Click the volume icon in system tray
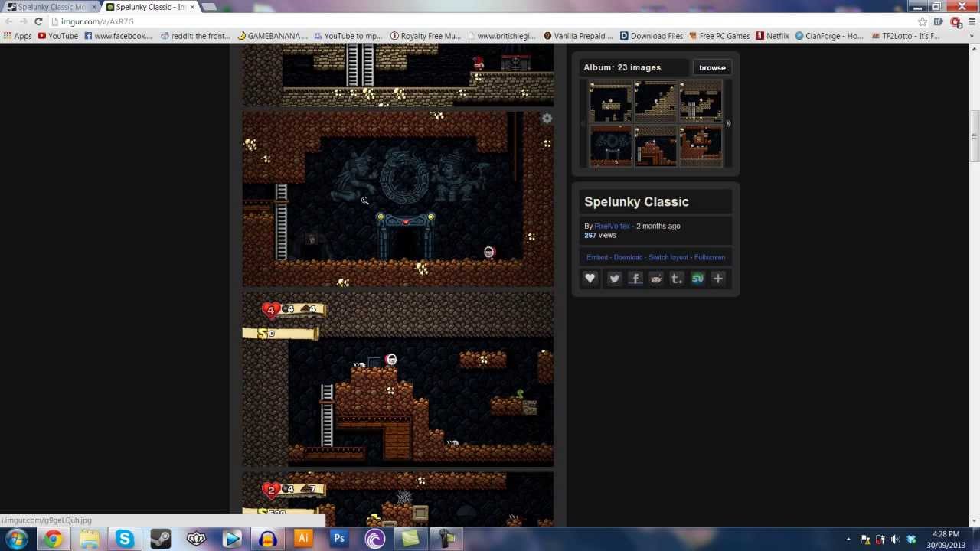The width and height of the screenshot is (980, 551). pyautogui.click(x=896, y=540)
